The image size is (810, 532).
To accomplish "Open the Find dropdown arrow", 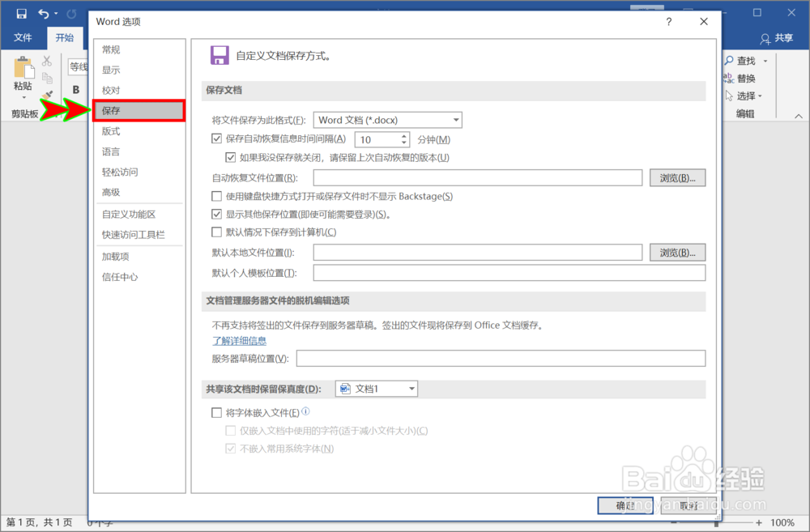I will 765,61.
